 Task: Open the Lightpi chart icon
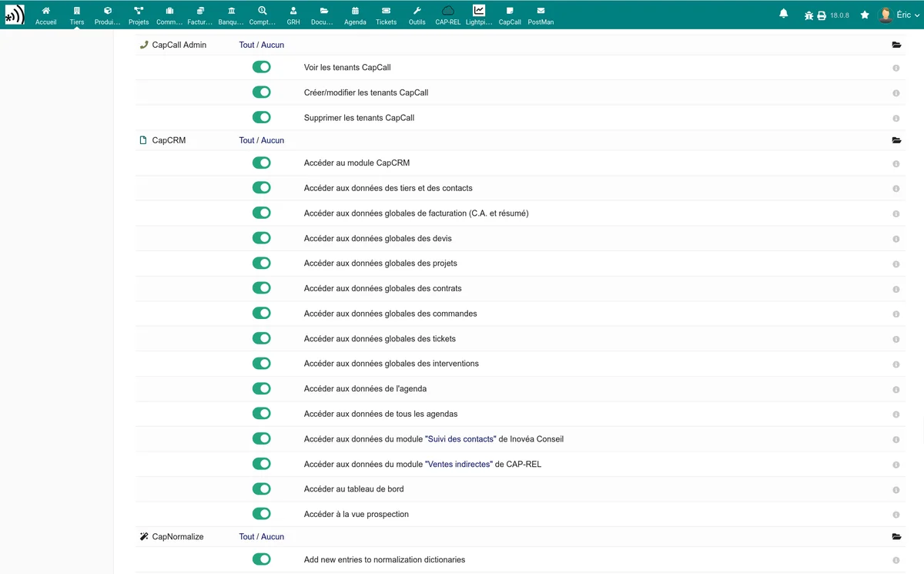point(479,11)
